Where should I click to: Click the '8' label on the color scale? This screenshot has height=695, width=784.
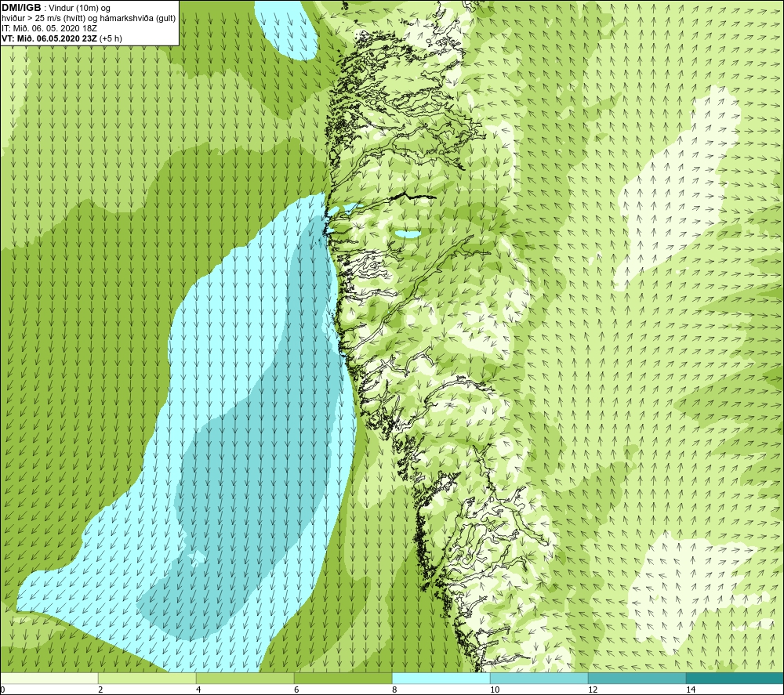click(x=394, y=690)
